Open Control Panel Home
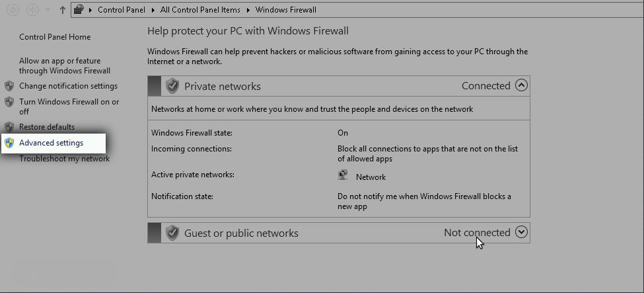This screenshot has height=293, width=644. click(55, 37)
